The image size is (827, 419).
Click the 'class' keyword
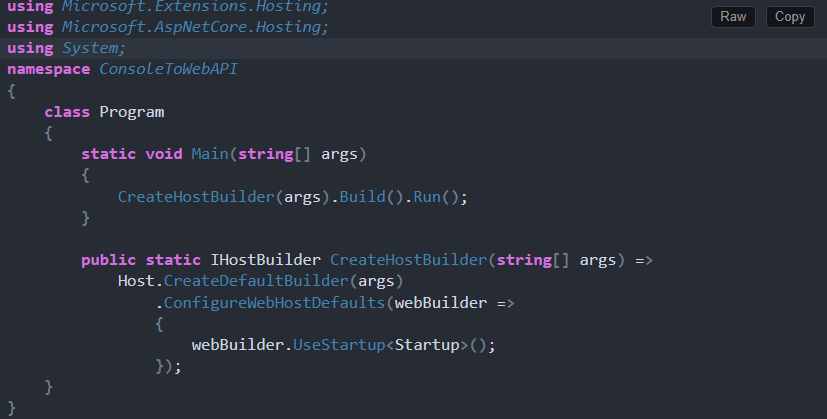click(67, 112)
